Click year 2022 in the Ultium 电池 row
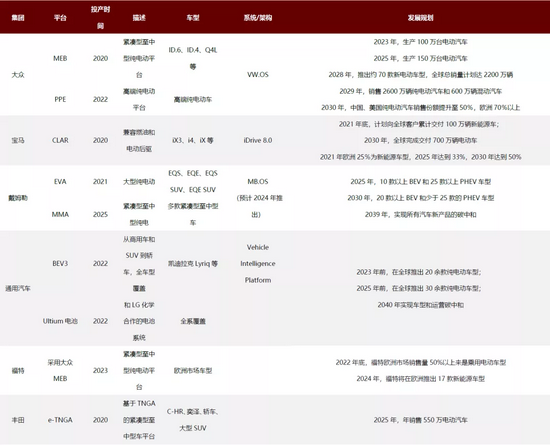 tap(100, 321)
